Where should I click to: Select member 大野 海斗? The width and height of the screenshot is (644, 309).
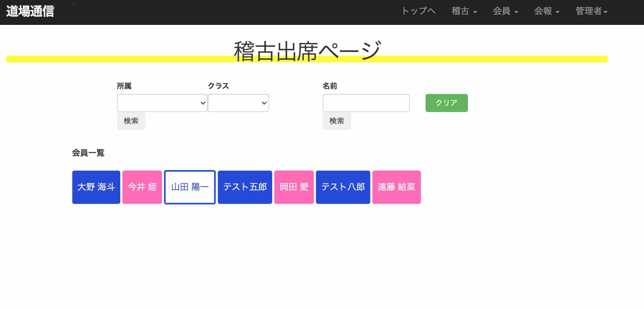(96, 187)
